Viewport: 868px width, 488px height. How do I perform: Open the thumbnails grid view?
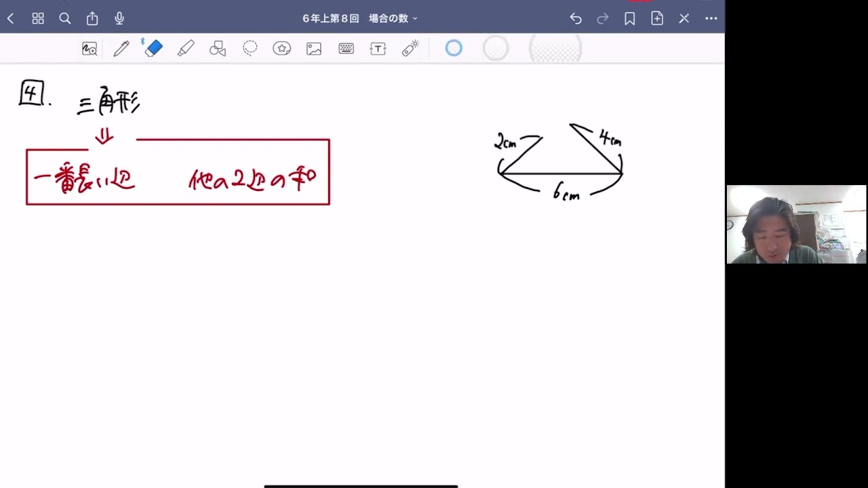coord(38,18)
